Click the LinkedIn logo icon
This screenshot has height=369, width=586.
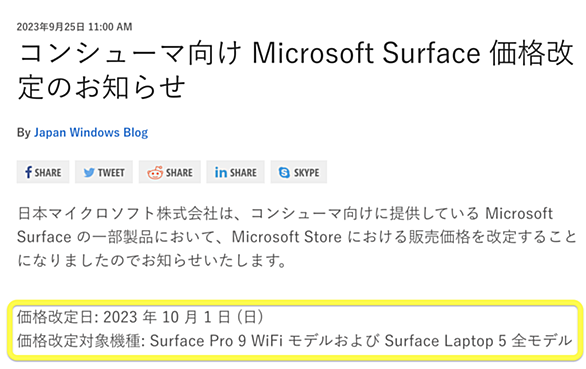point(221,172)
